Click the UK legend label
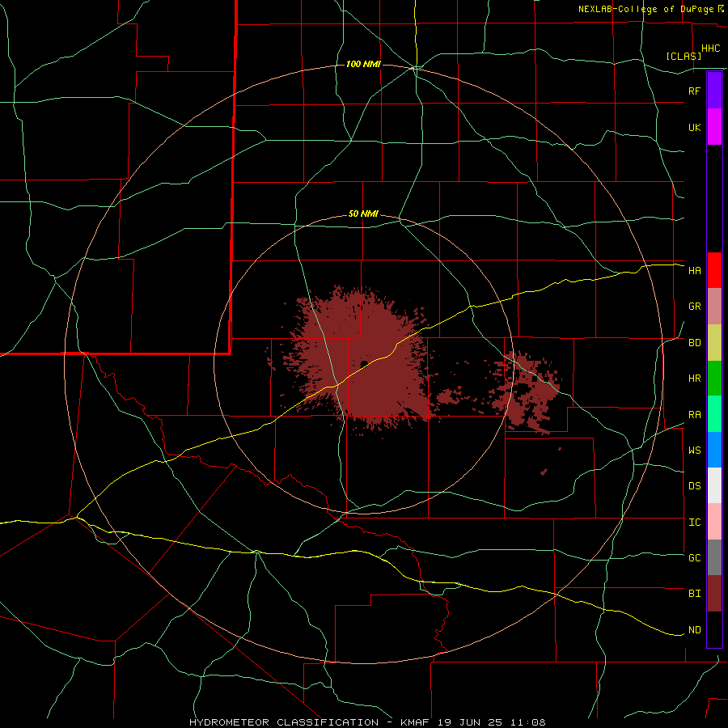Screen dimensions: 728x728 [x=694, y=127]
